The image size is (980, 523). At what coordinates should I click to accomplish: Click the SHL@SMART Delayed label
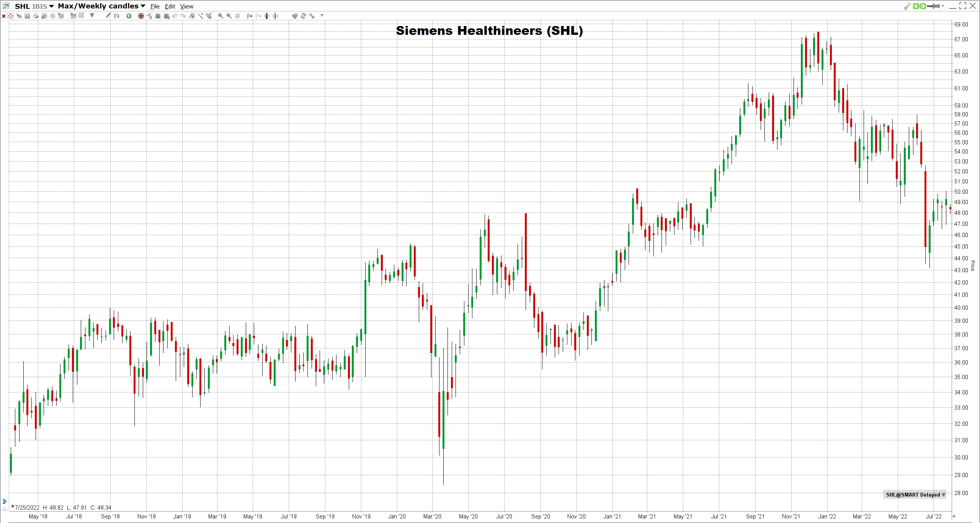915,495
